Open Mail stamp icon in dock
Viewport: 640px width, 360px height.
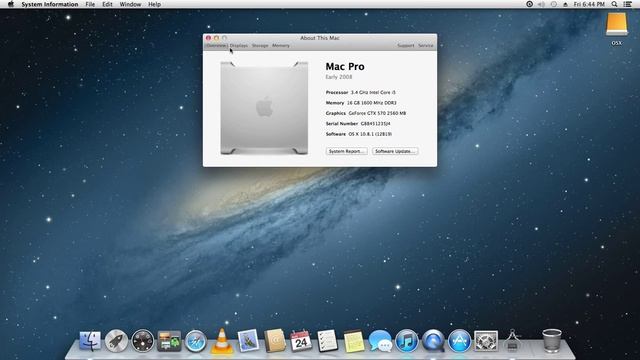(248, 340)
